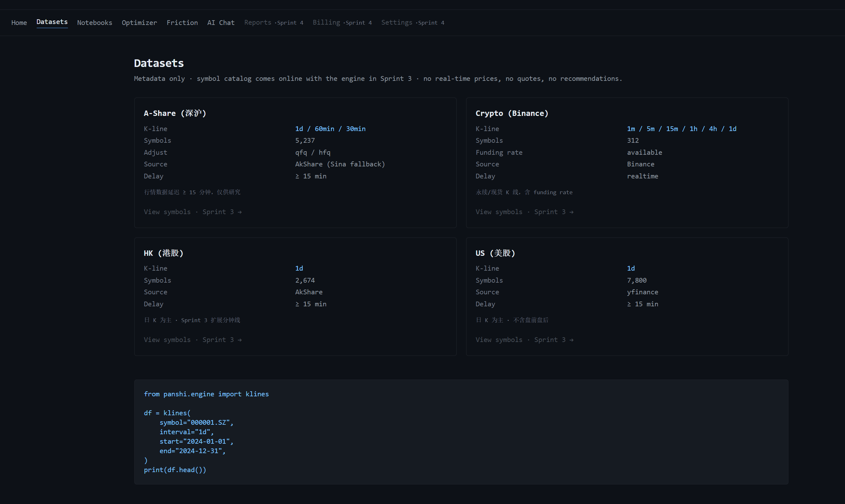Click the Settings Sprint 4 nav item
This screenshot has width=845, height=504.
412,23
